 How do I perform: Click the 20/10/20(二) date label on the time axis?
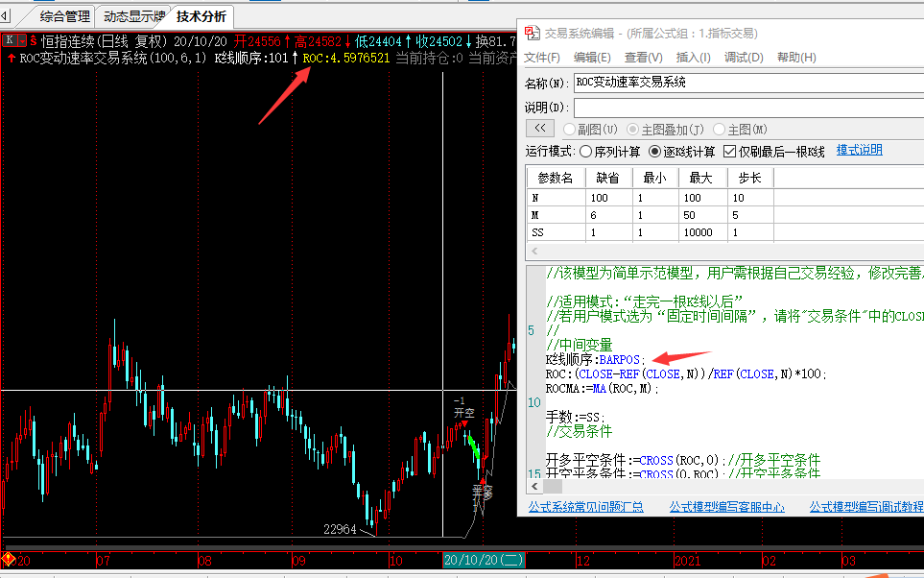tap(484, 560)
